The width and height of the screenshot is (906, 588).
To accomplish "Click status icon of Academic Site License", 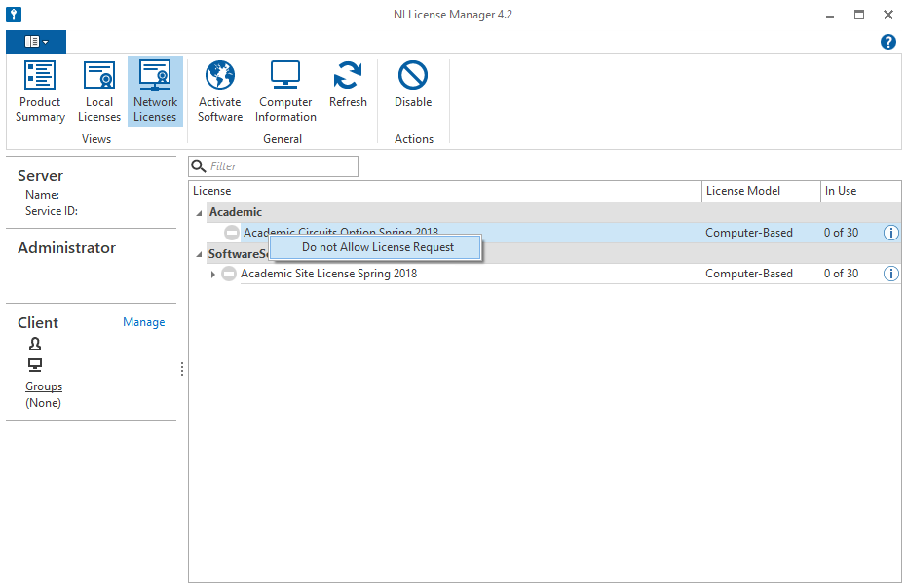I will tap(229, 274).
